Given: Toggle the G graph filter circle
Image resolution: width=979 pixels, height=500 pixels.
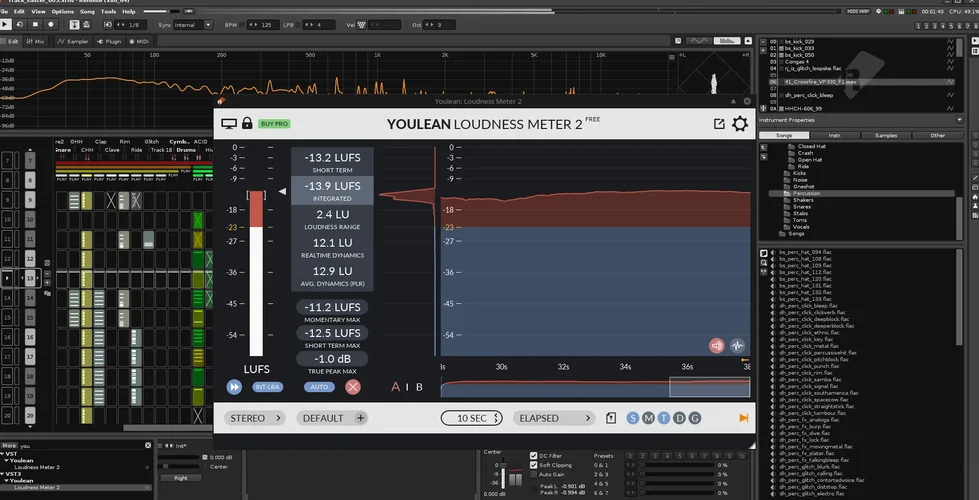Looking at the screenshot, I should [694, 418].
